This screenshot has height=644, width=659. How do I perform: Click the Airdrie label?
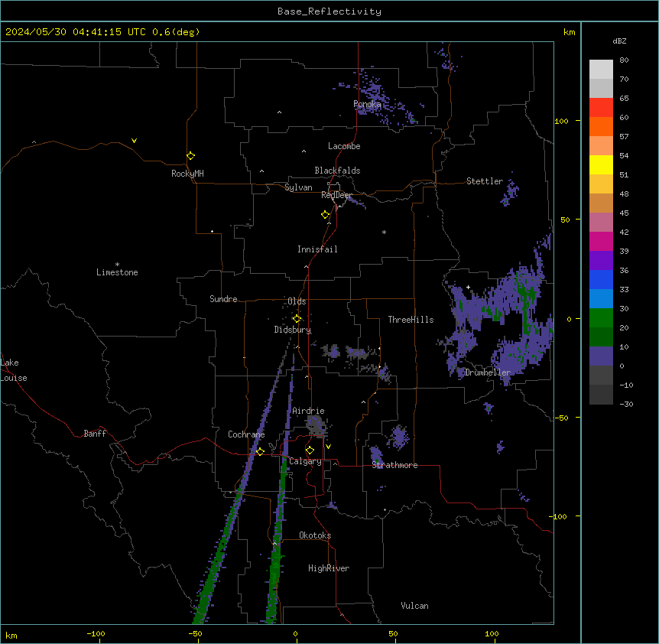click(308, 411)
